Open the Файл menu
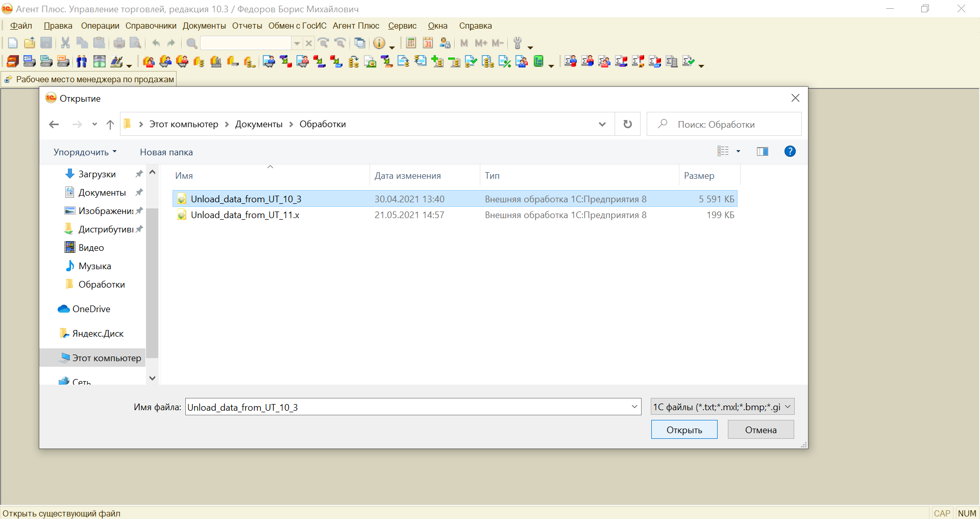 [21, 26]
